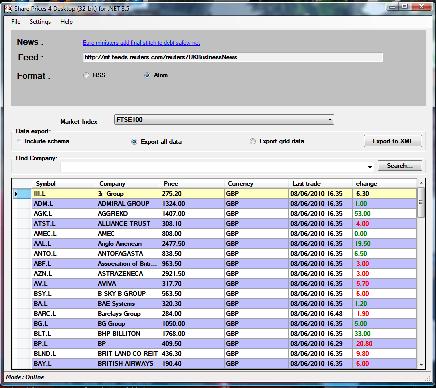The image size is (436, 388).
Task: Click the grid vertical scrollbar thumb
Action: pos(421,202)
